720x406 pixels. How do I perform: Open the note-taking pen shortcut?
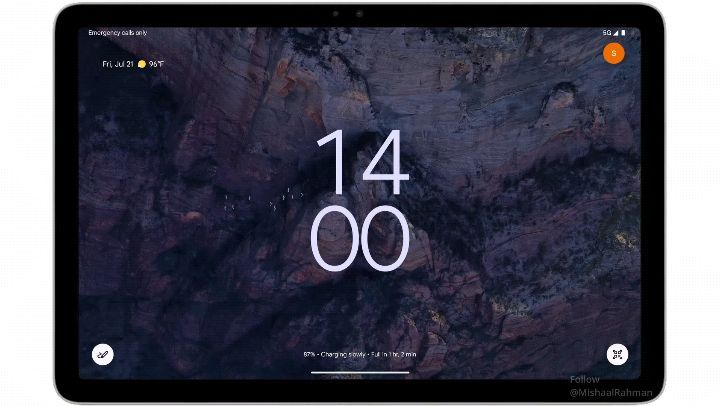pyautogui.click(x=102, y=354)
